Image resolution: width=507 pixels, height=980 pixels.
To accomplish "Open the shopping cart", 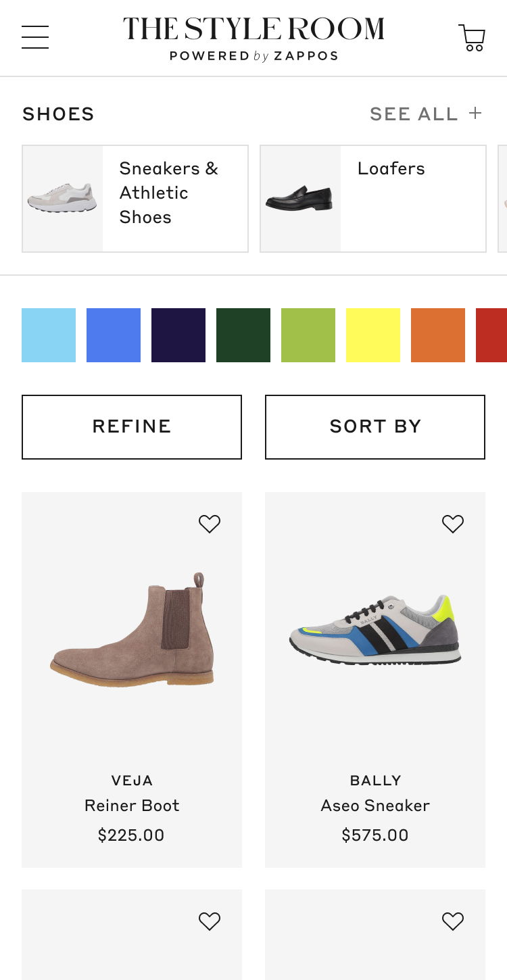I will (472, 38).
